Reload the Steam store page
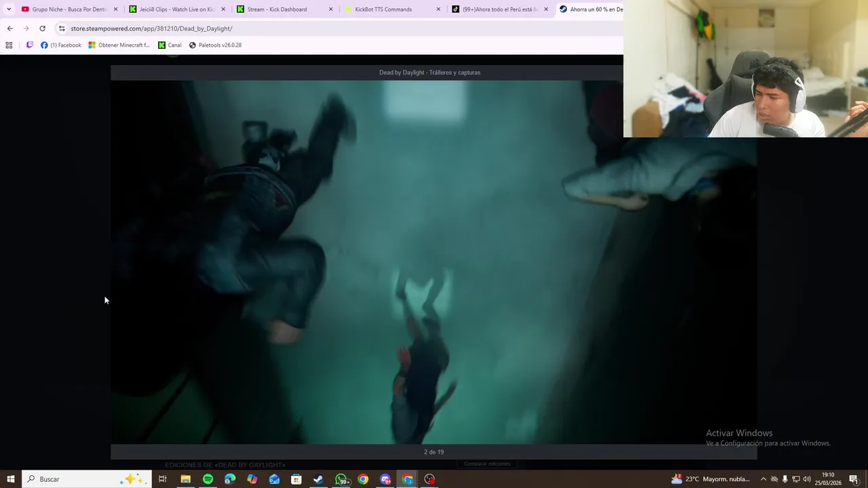868x488 pixels. pyautogui.click(x=42, y=28)
